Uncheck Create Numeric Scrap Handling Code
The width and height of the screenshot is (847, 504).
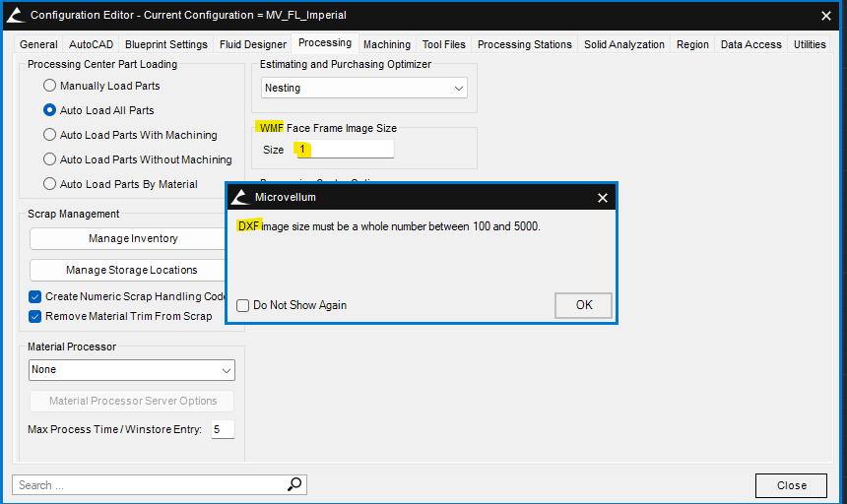[35, 296]
